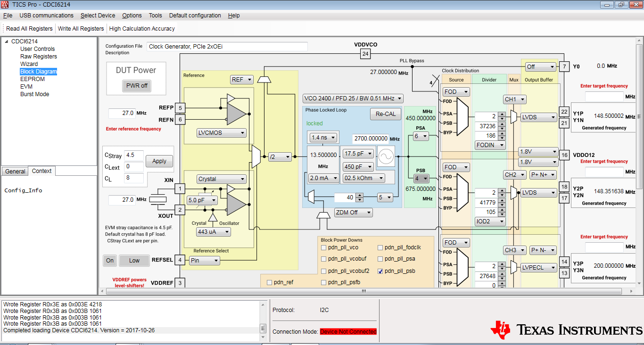Screen dimensions: 644x345
Task: Click pin 4 box beside REFSEL
Action: (180, 260)
